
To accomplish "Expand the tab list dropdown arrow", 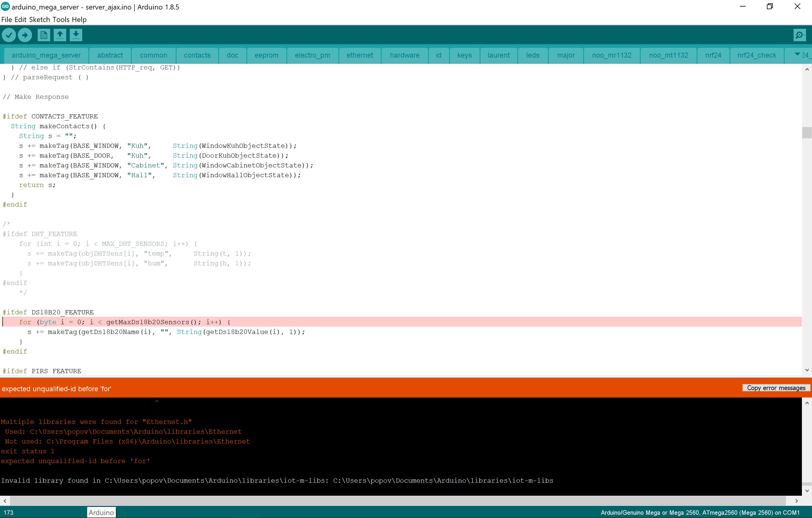I will pyautogui.click(x=797, y=55).
